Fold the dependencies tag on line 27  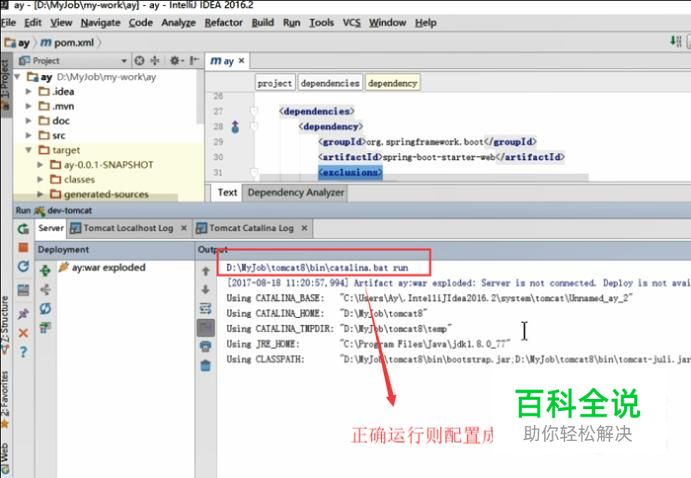pyautogui.click(x=254, y=111)
